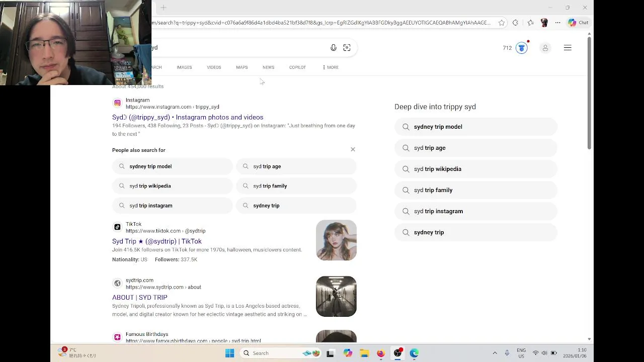Switch ENG US input language indicator
This screenshot has width=644, height=362.
tap(521, 353)
